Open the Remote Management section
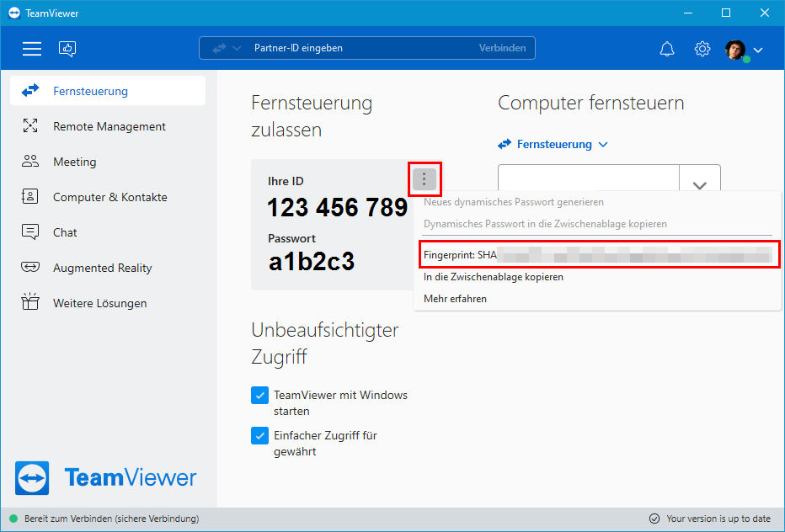This screenshot has height=532, width=785. point(108,126)
